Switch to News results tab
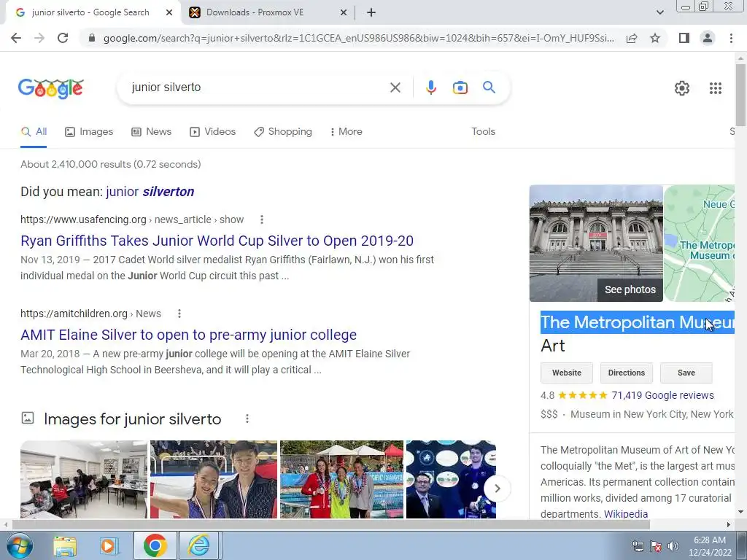Image resolution: width=747 pixels, height=560 pixels. (152, 132)
